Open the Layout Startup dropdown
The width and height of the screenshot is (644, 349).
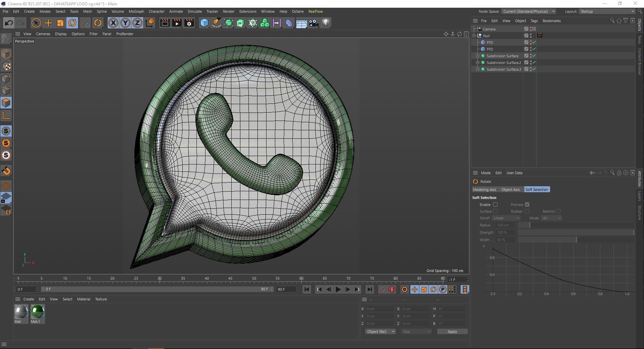pyautogui.click(x=607, y=11)
